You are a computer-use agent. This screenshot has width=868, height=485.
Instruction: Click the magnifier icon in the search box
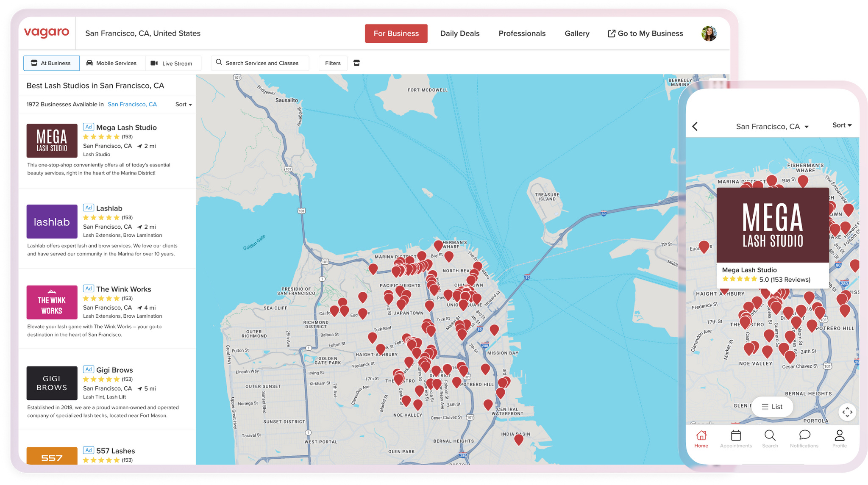tap(219, 63)
